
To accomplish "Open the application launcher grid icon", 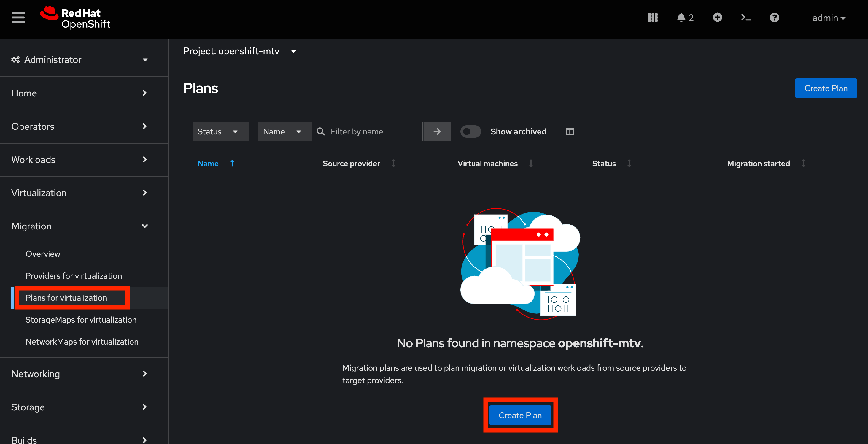I will point(653,17).
